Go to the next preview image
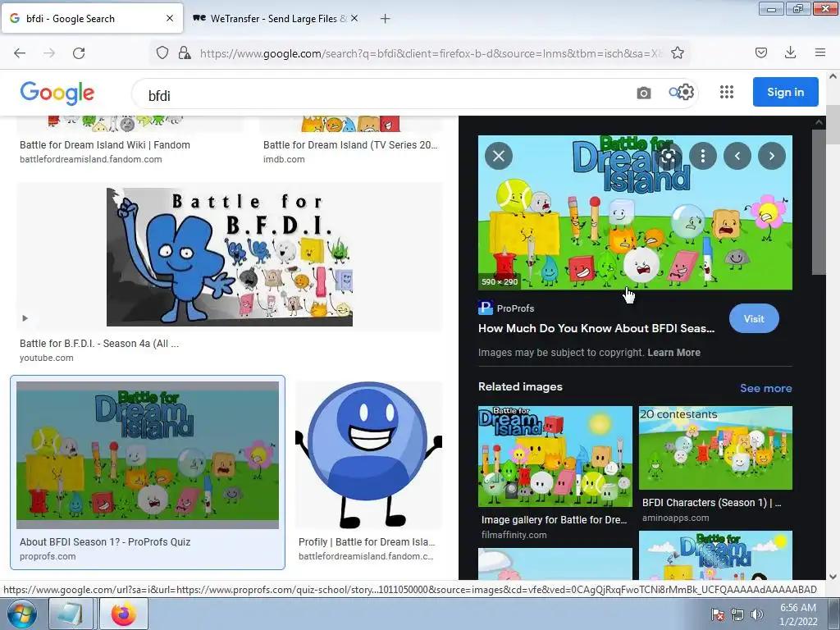840x630 pixels. click(x=771, y=156)
